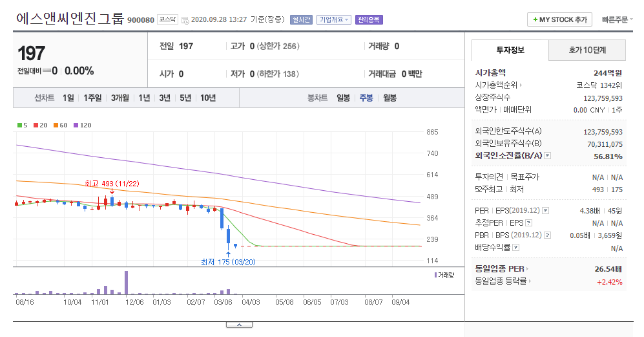Click the red 20-period moving average legend
This screenshot has width=644, height=337.
coord(40,125)
